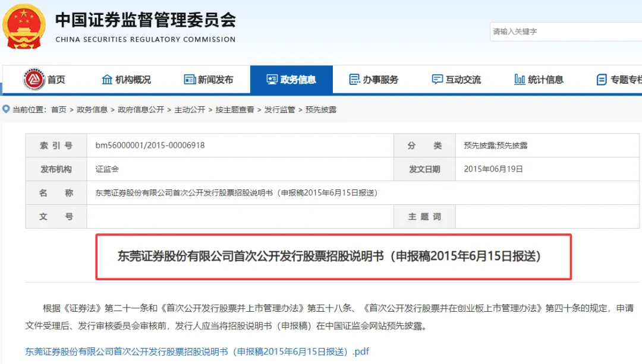Click the location pin icon by 当前位置
The height and width of the screenshot is (364, 642).
pos(6,109)
